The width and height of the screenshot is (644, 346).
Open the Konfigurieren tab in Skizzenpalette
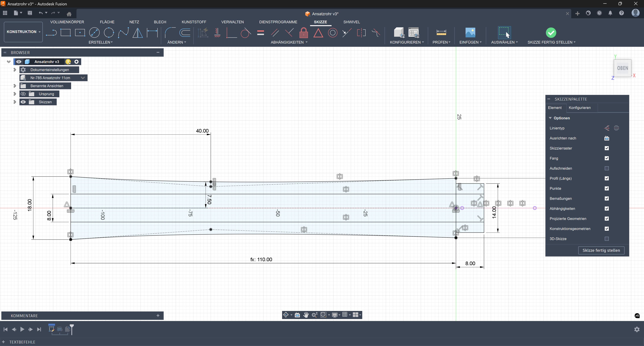[579, 108]
